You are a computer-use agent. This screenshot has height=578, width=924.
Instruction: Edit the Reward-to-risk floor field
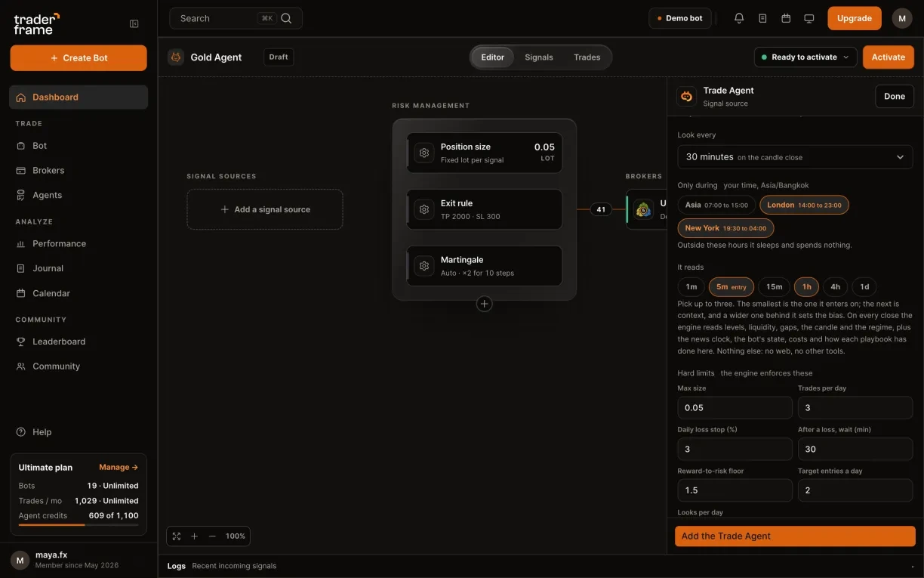735,490
